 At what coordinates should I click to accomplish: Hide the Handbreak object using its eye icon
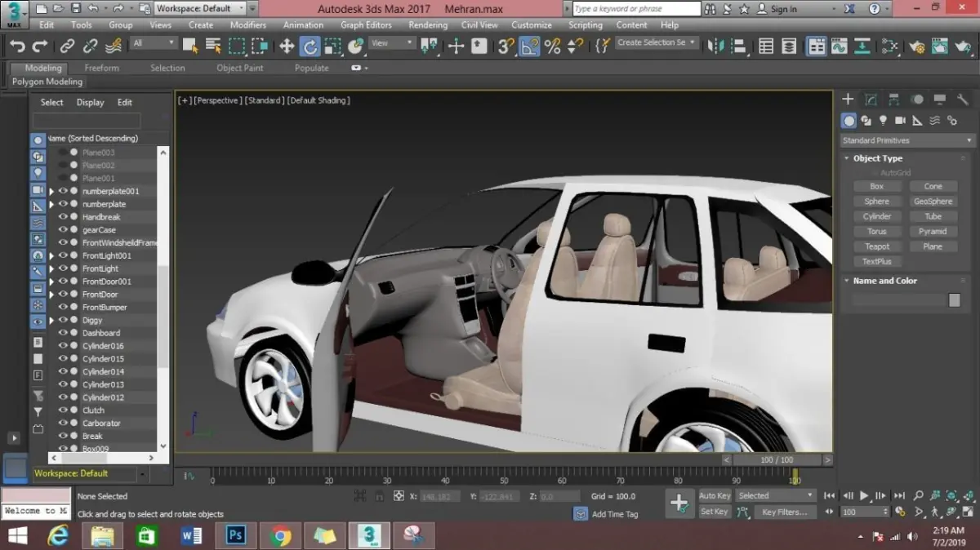(x=63, y=217)
